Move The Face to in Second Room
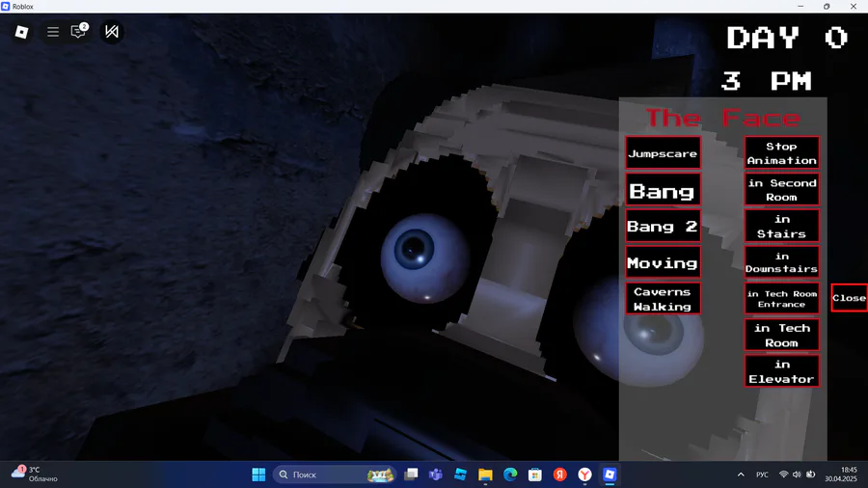This screenshot has height=488, width=868. pos(781,190)
